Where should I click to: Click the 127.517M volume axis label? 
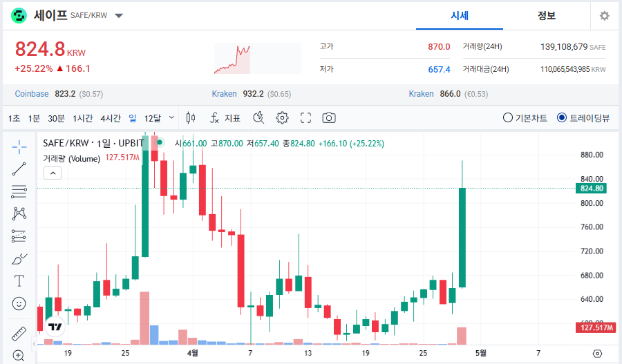pos(596,327)
